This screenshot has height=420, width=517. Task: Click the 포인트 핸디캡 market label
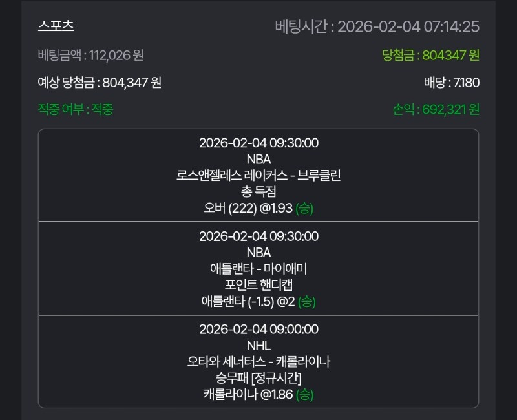coord(258,285)
